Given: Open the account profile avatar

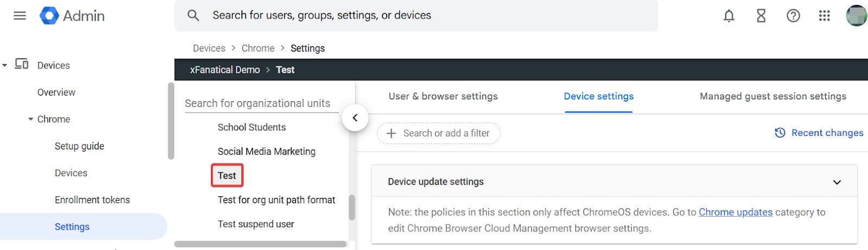Looking at the screenshot, I should click(x=856, y=16).
